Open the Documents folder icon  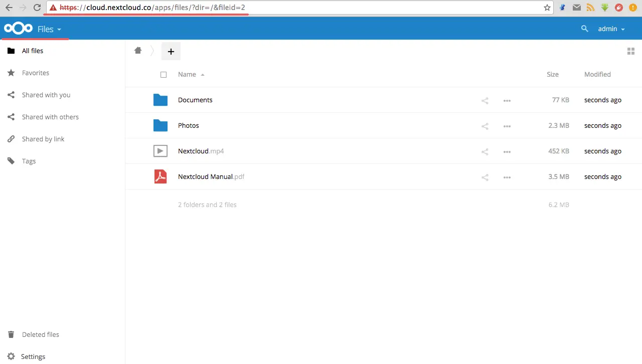coord(160,100)
